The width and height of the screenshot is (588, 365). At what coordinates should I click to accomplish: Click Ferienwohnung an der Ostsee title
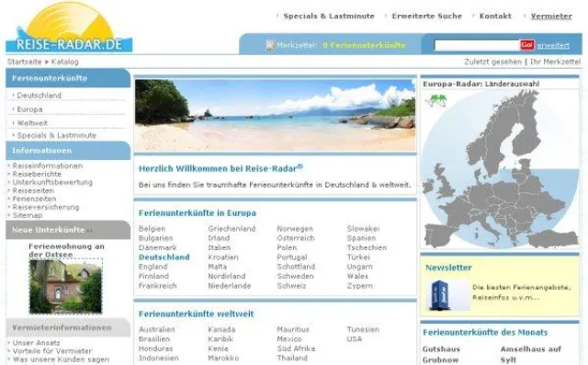pos(66,250)
